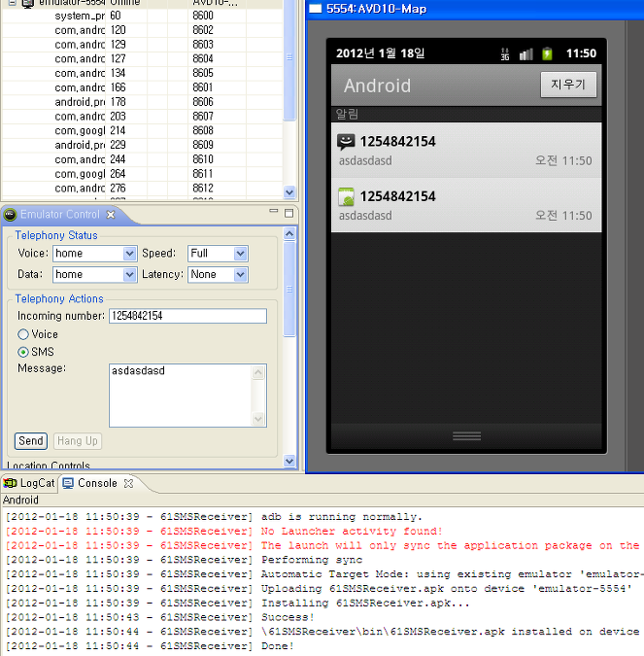Collapse the emulator-5554 device tree node
This screenshot has height=656, width=644.
click(x=12, y=3)
